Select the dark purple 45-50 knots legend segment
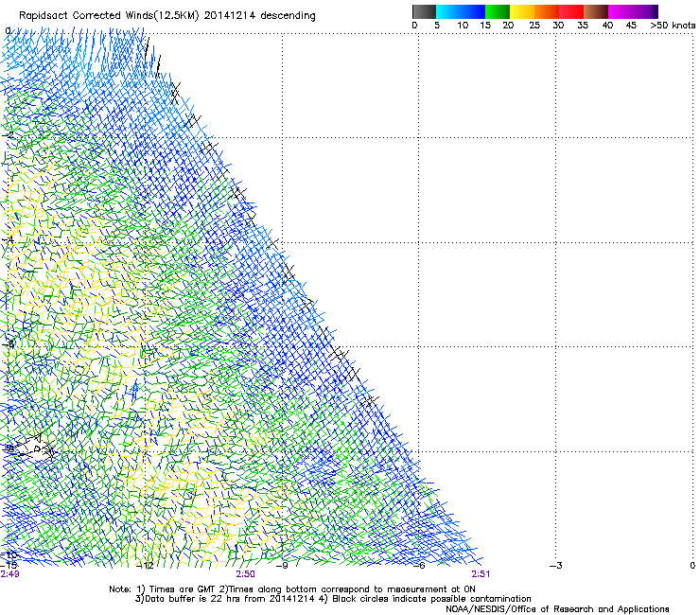This screenshot has width=700, height=615. [645, 11]
